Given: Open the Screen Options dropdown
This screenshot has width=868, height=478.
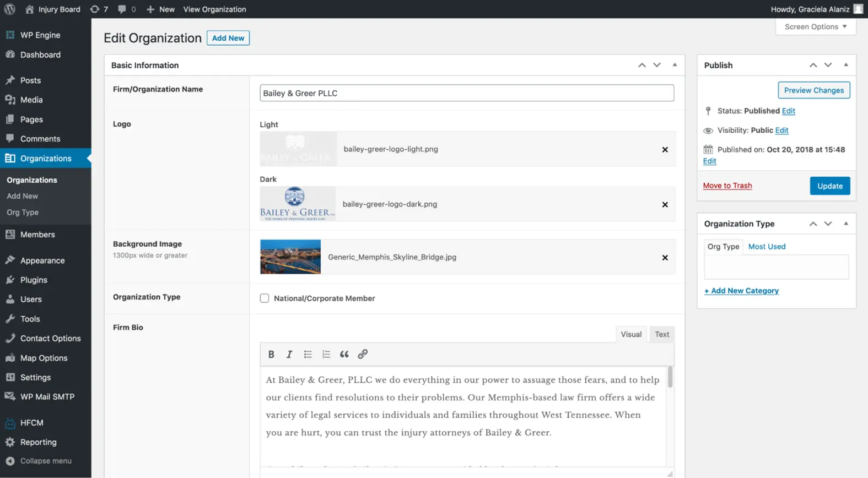Looking at the screenshot, I should pos(815,27).
